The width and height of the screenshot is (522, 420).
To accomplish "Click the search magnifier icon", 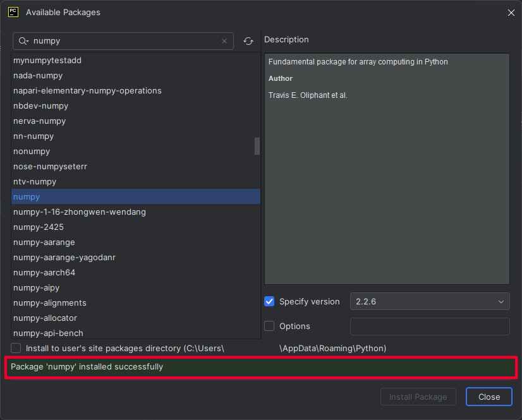I will [23, 41].
